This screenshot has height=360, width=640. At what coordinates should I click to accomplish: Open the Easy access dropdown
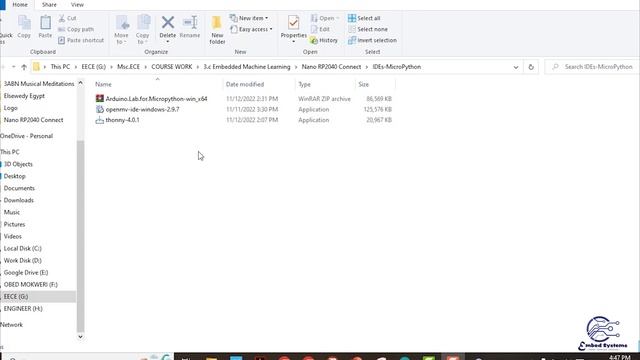click(251, 29)
